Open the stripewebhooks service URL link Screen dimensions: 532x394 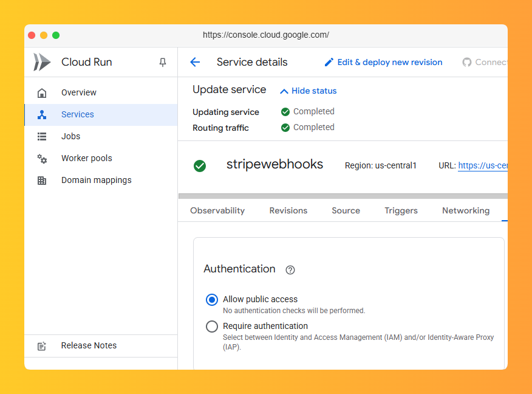[483, 165]
